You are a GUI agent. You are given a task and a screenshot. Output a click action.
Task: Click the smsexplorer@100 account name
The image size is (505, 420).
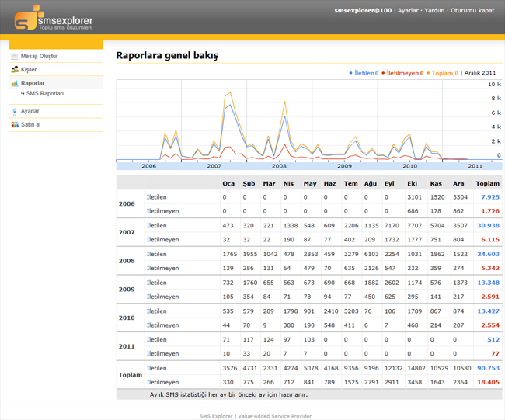tap(363, 11)
